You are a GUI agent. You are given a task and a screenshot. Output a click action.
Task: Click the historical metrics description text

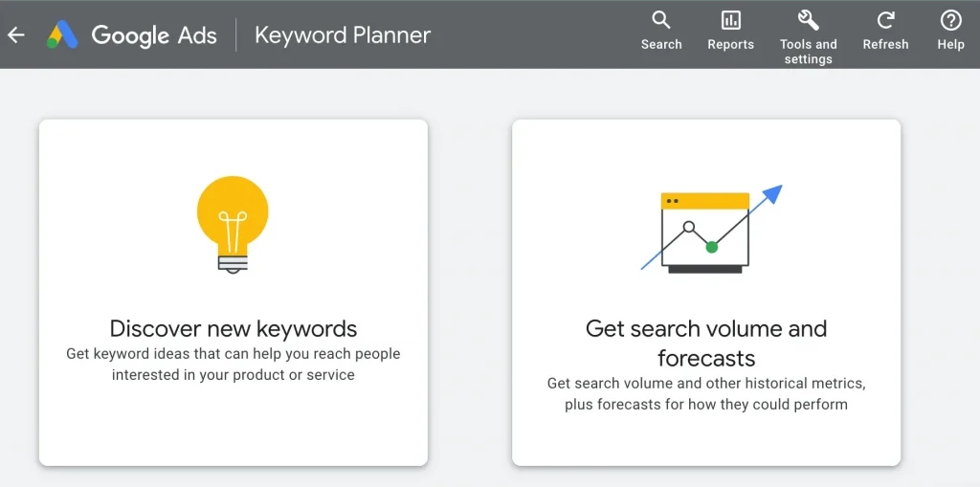click(706, 394)
